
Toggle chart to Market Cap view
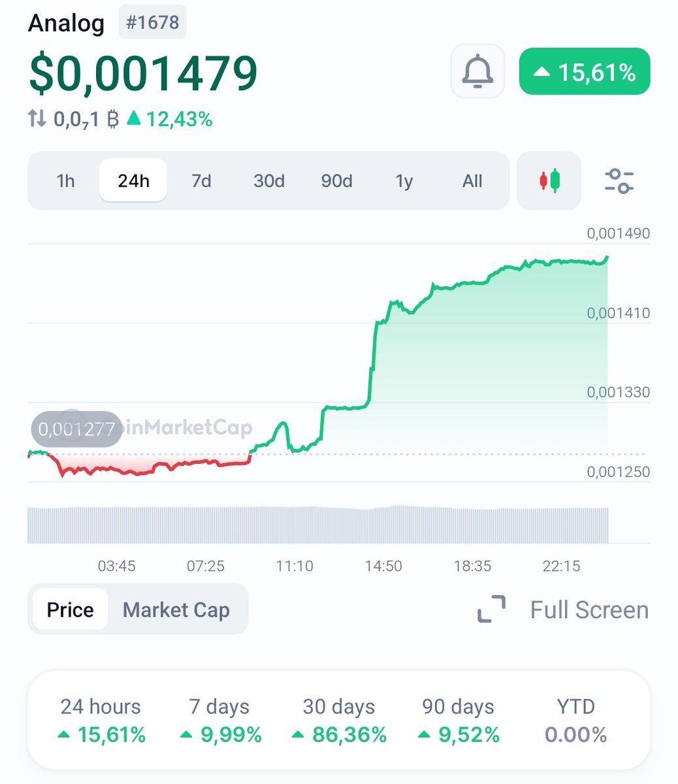tap(176, 610)
